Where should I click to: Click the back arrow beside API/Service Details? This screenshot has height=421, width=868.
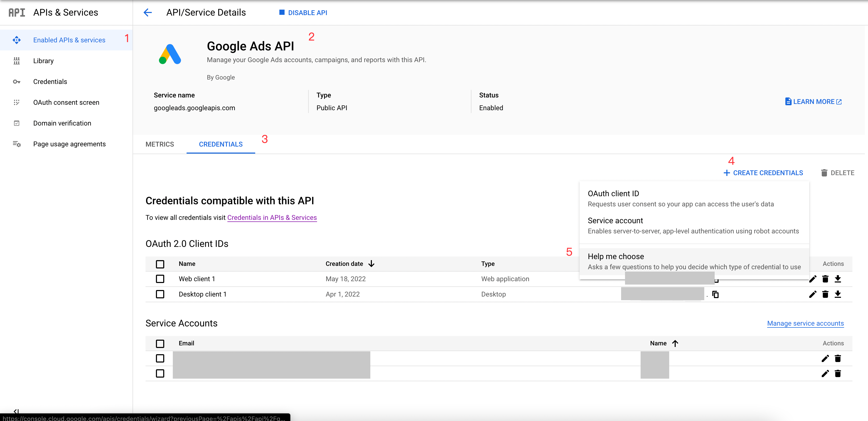pos(148,12)
